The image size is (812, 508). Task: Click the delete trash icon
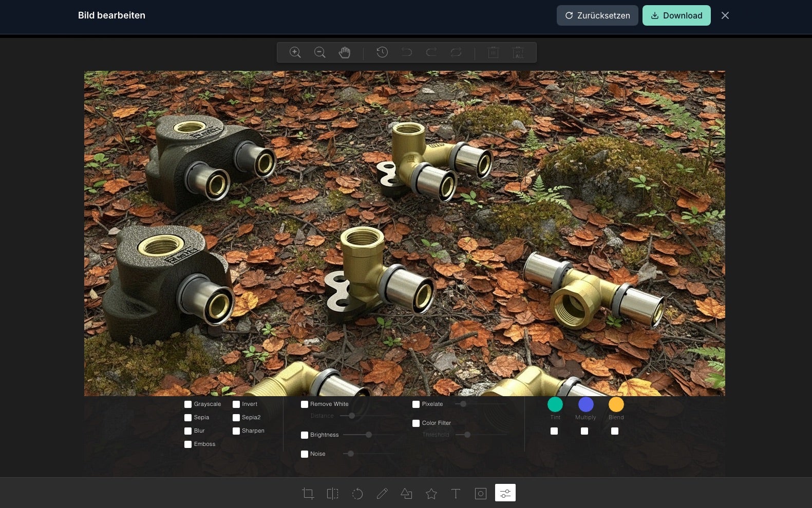(494, 52)
